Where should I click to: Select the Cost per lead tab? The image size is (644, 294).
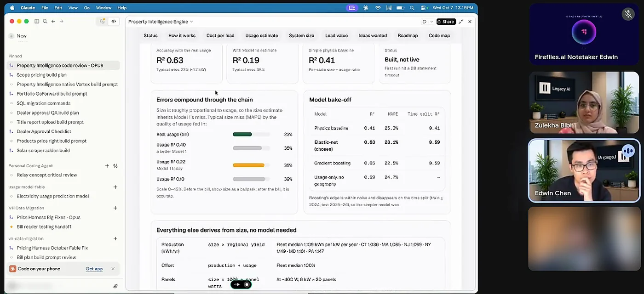220,35
